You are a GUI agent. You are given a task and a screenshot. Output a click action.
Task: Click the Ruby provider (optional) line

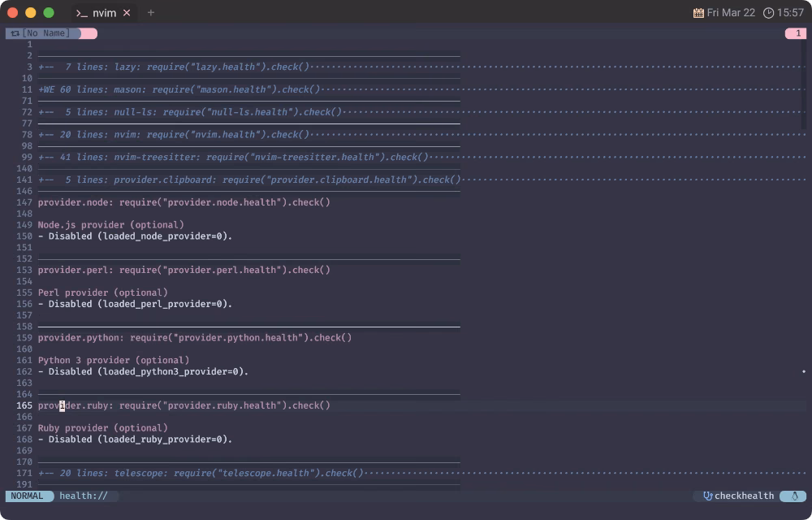tap(102, 428)
